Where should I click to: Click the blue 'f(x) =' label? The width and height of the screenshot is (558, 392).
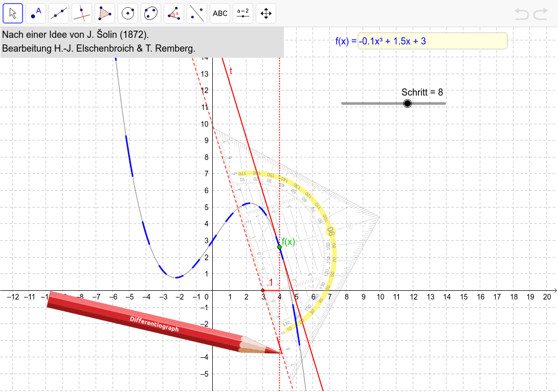pyautogui.click(x=346, y=41)
